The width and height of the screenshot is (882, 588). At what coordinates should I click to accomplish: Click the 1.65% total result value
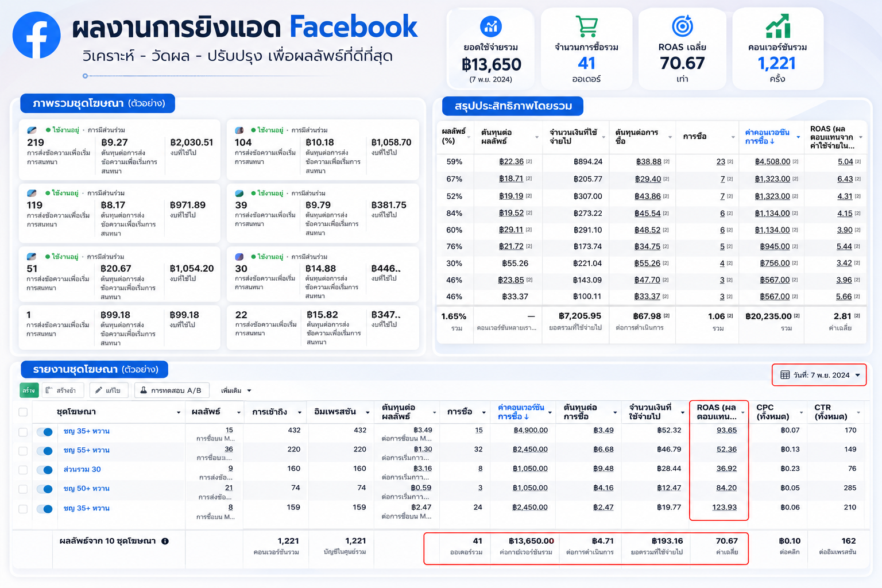454,316
